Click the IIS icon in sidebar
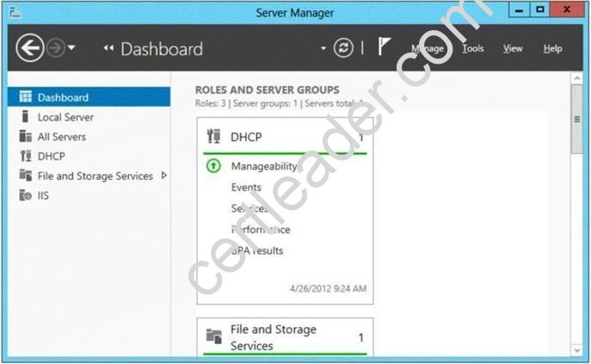591x364 pixels. point(25,195)
